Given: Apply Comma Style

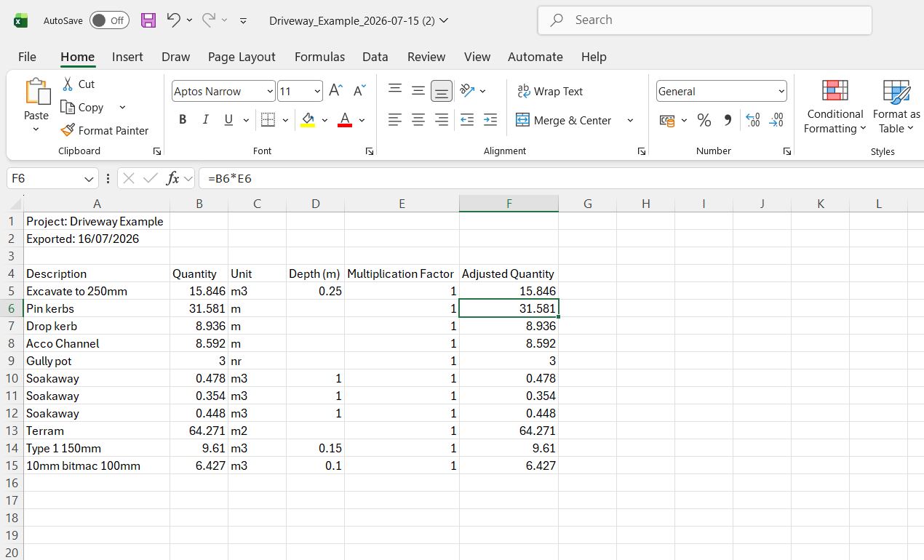Looking at the screenshot, I should tap(728, 121).
